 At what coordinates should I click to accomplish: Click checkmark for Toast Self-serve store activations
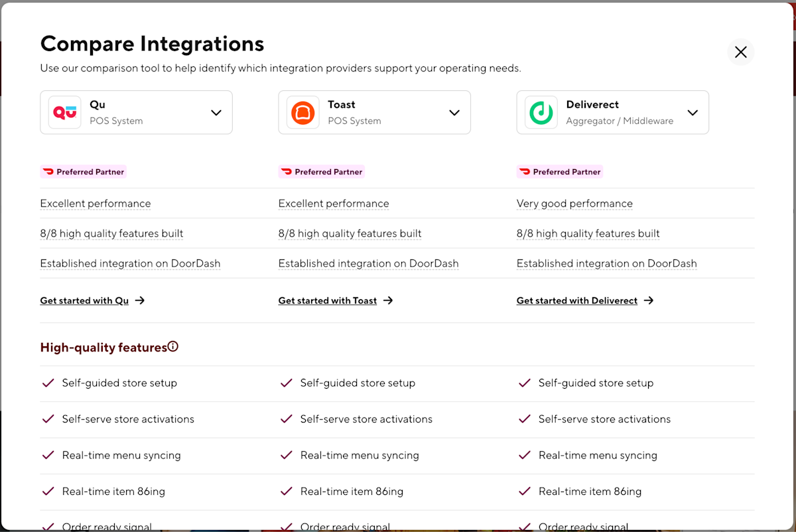(x=286, y=419)
